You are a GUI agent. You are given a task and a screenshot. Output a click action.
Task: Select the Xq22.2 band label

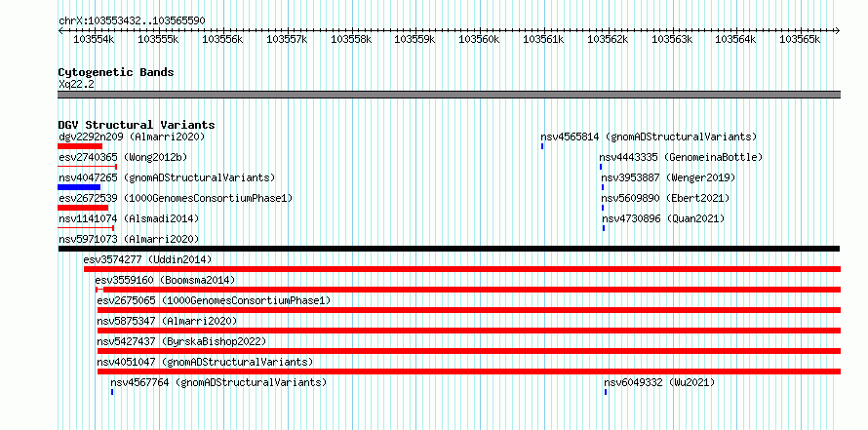tap(76, 84)
